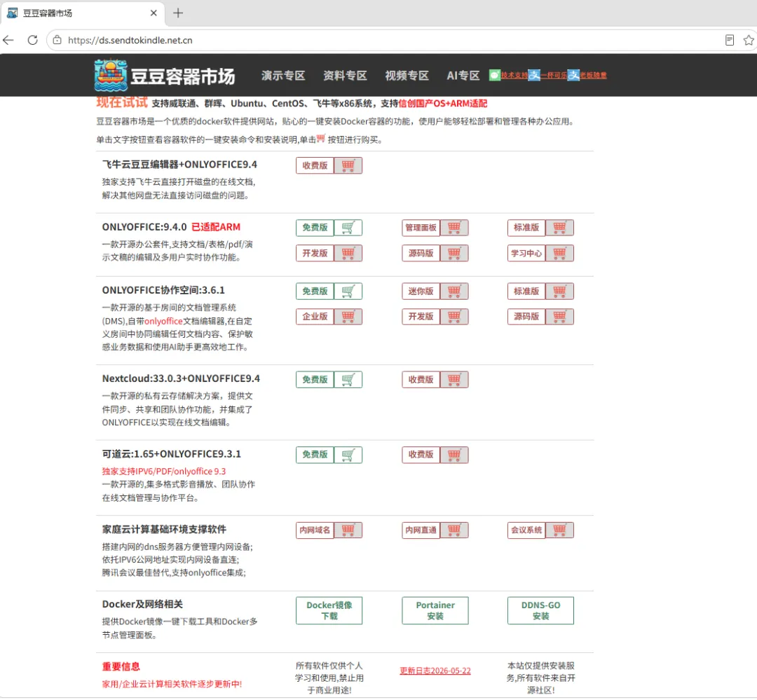
Task: Click the 企业版 button
Action: coord(315,317)
